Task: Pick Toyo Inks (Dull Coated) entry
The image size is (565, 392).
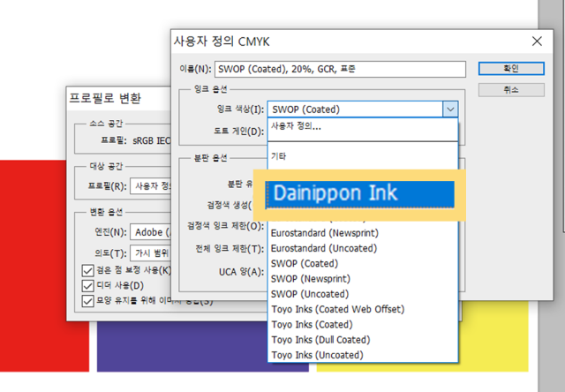Action: 363,340
